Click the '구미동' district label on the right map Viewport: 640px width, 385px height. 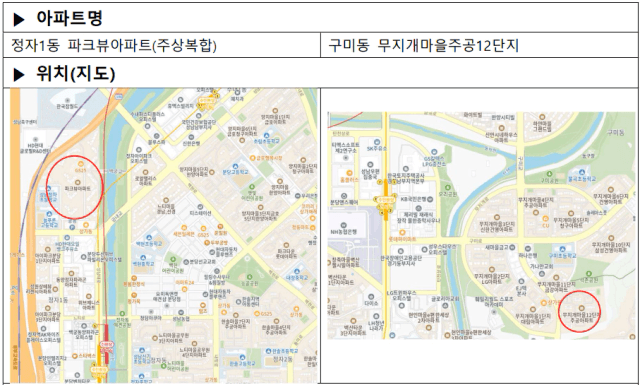point(615,132)
